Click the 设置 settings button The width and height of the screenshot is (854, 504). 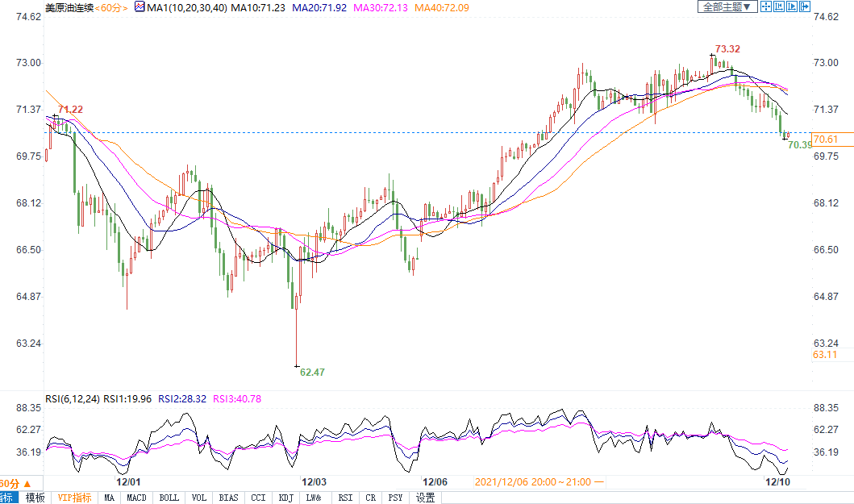pos(425,498)
